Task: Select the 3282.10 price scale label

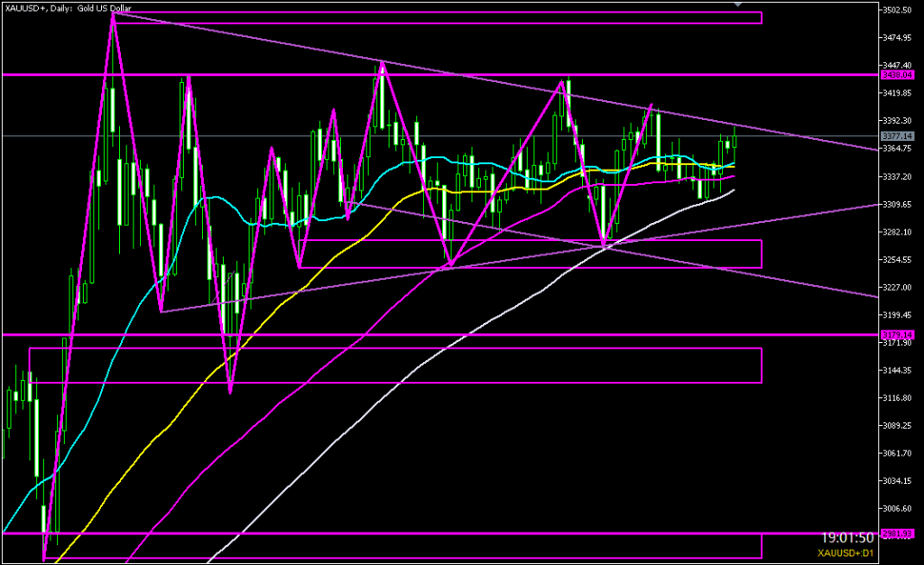Action: click(x=898, y=232)
